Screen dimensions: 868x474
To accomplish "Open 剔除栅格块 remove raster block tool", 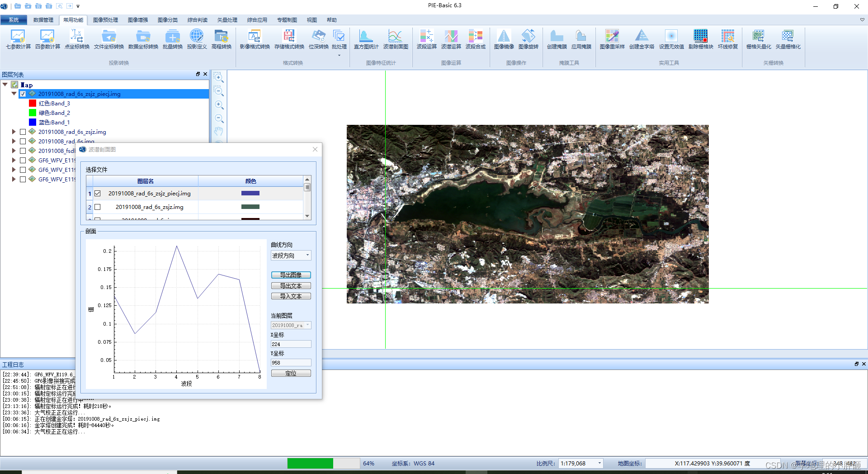I will (x=701, y=39).
